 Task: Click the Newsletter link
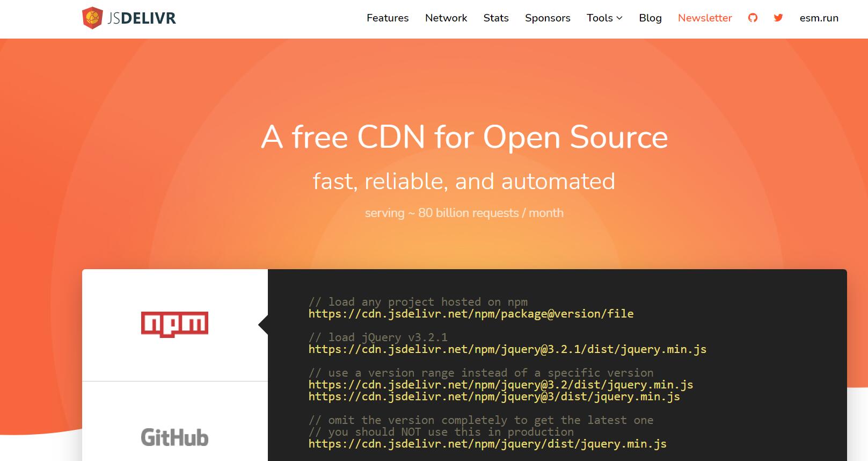pos(705,18)
